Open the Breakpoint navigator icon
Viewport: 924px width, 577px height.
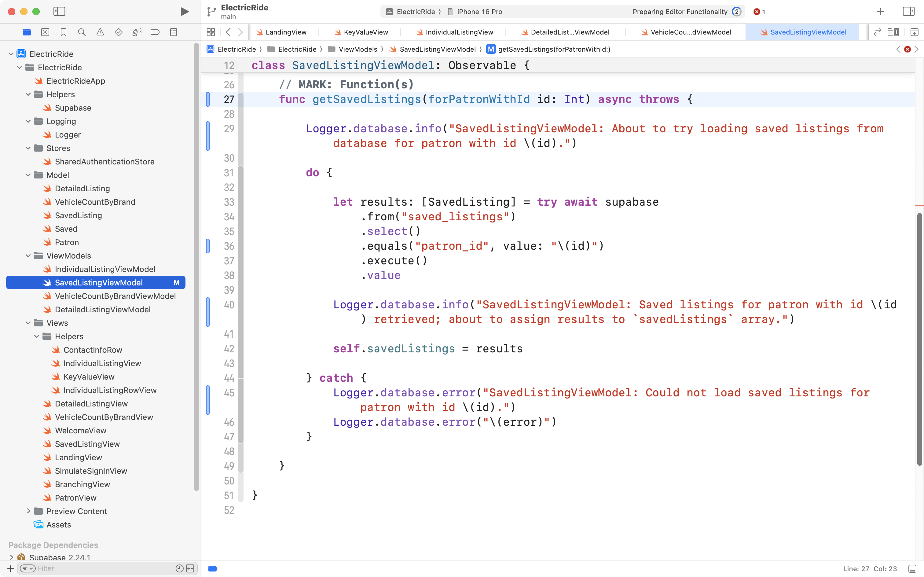[155, 32]
